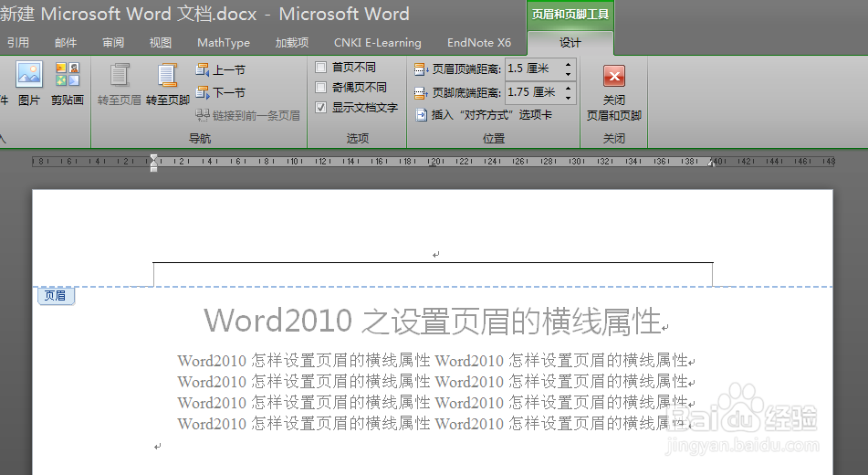
Task: Click the Navigation (导航) group label
Action: (x=199, y=138)
